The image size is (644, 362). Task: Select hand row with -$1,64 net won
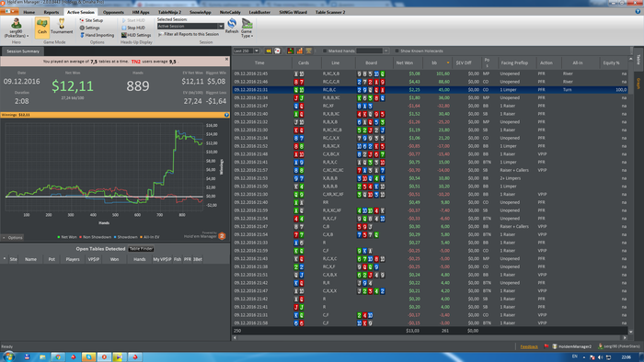click(x=430, y=106)
